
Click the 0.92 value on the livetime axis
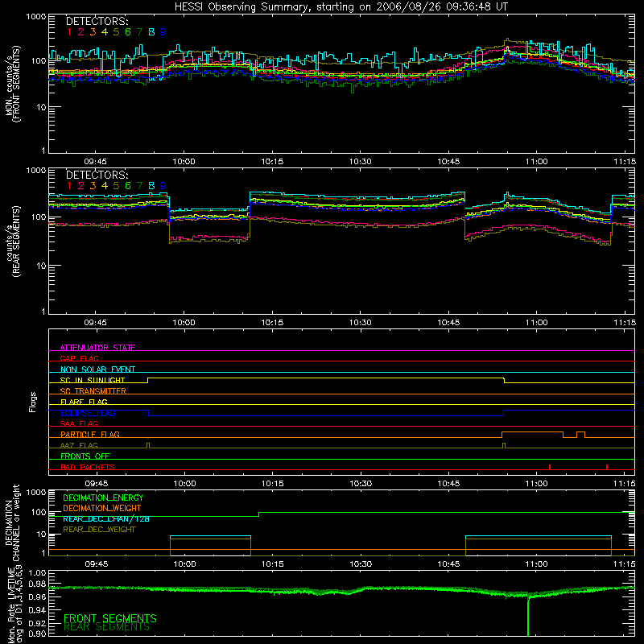[37, 623]
